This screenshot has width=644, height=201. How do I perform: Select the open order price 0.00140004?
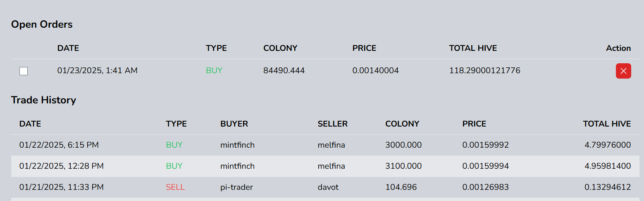click(x=375, y=71)
